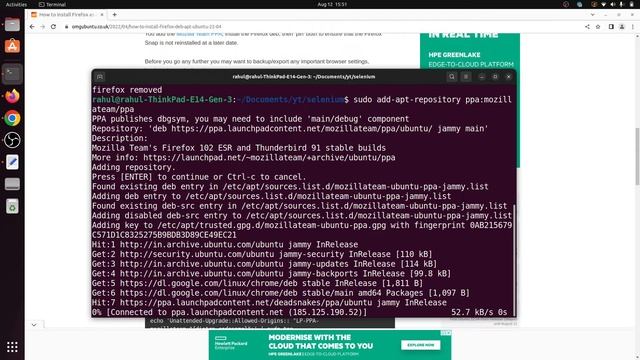Bookmark this page with the star

coord(598,27)
